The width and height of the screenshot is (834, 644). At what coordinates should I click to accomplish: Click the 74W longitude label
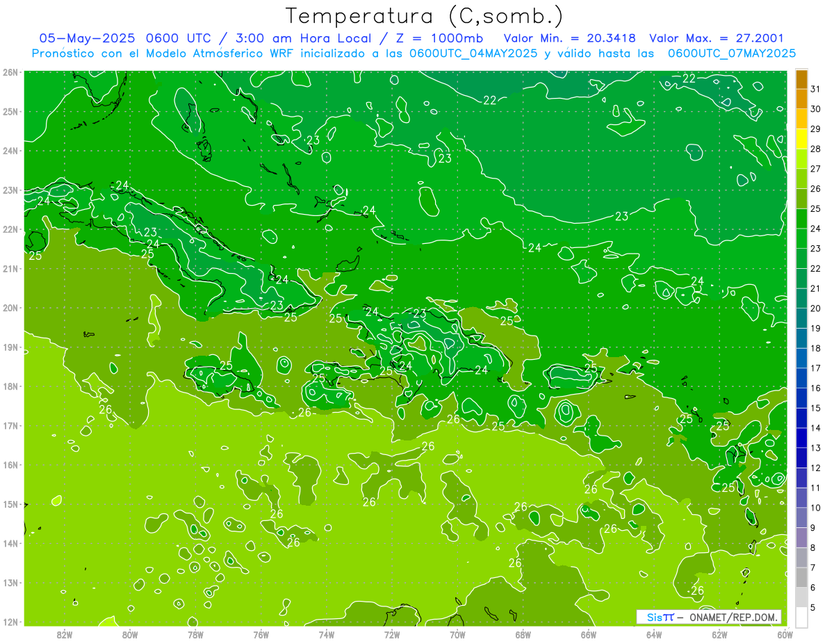click(326, 634)
